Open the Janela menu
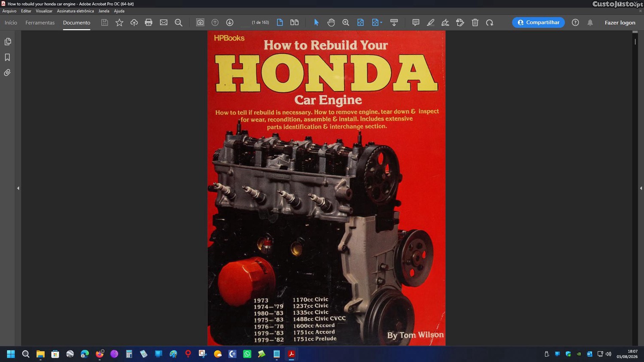The width and height of the screenshot is (644, 362). point(104,11)
